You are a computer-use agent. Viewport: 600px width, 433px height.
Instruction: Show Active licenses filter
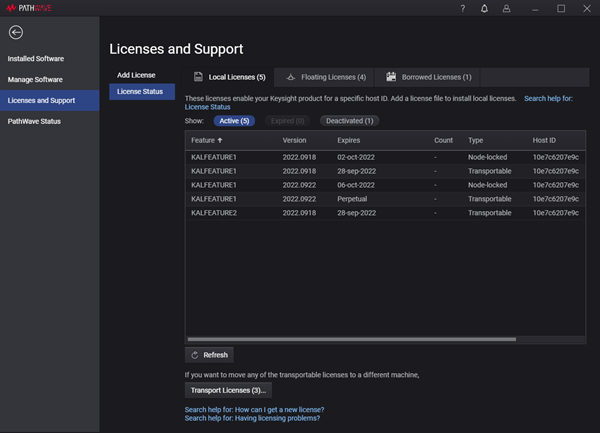pos(233,120)
